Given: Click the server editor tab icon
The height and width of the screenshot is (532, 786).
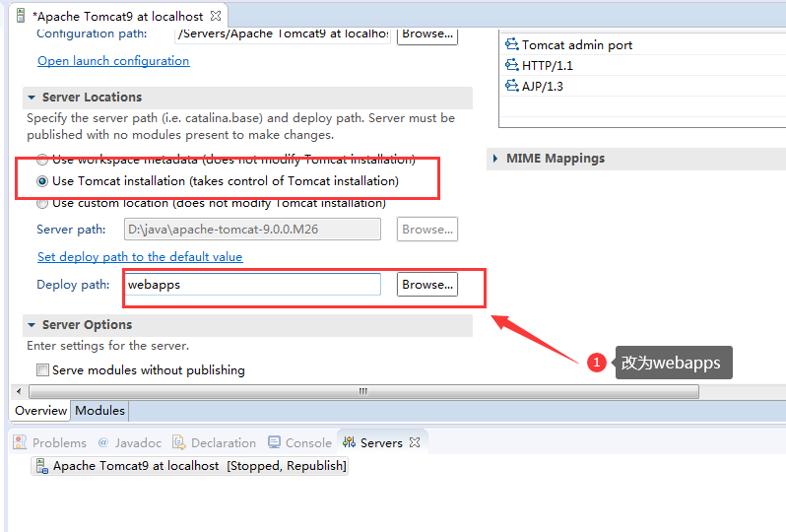Looking at the screenshot, I should (21, 16).
